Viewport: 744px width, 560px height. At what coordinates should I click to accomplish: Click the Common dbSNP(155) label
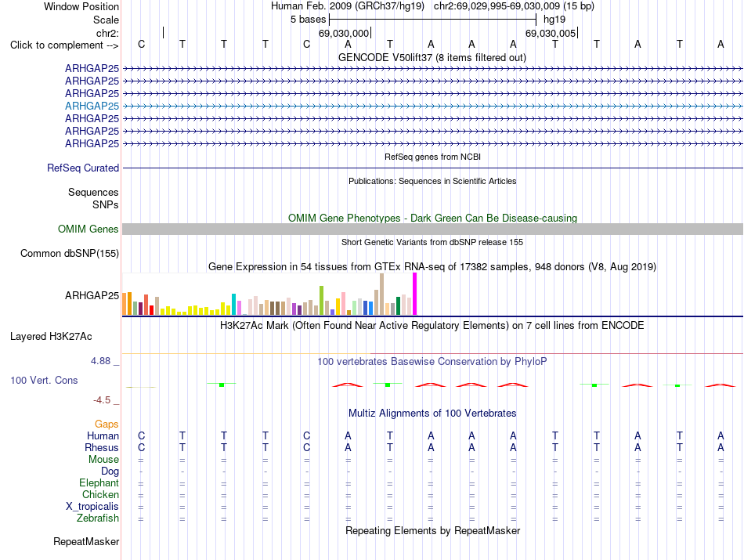click(x=70, y=254)
